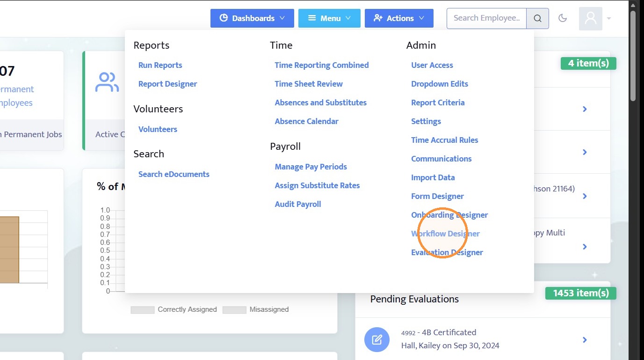This screenshot has height=360, width=644.
Task: Open the Actions dropdown
Action: click(399, 18)
